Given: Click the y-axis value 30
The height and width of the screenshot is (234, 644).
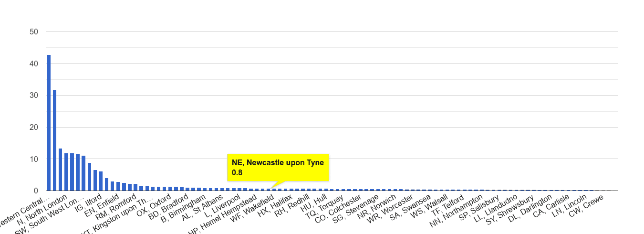Looking at the screenshot, I should coord(34,96).
